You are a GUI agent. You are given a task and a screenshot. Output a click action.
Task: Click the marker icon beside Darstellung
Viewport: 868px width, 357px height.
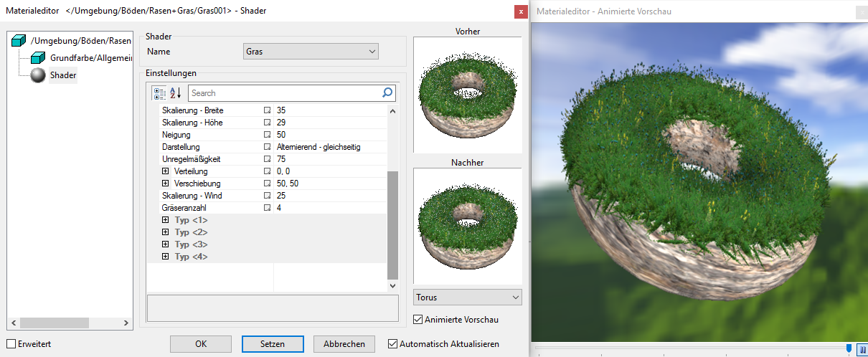268,147
